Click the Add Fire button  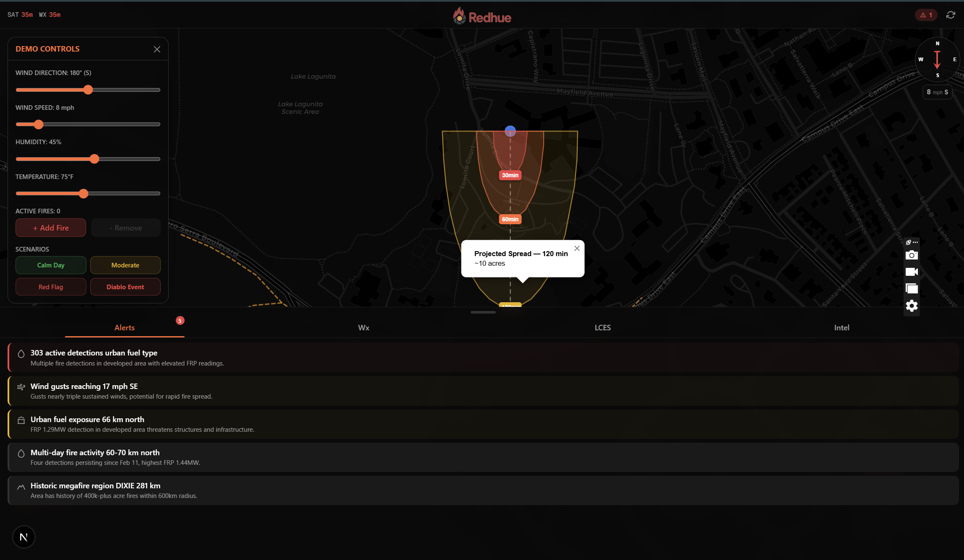(51, 228)
